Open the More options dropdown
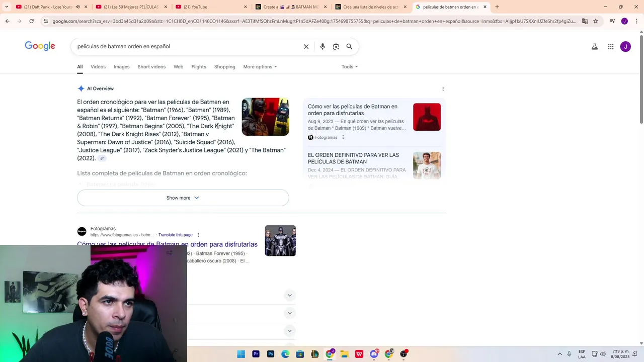Screen dimensions: 644x362 click(x=260, y=67)
